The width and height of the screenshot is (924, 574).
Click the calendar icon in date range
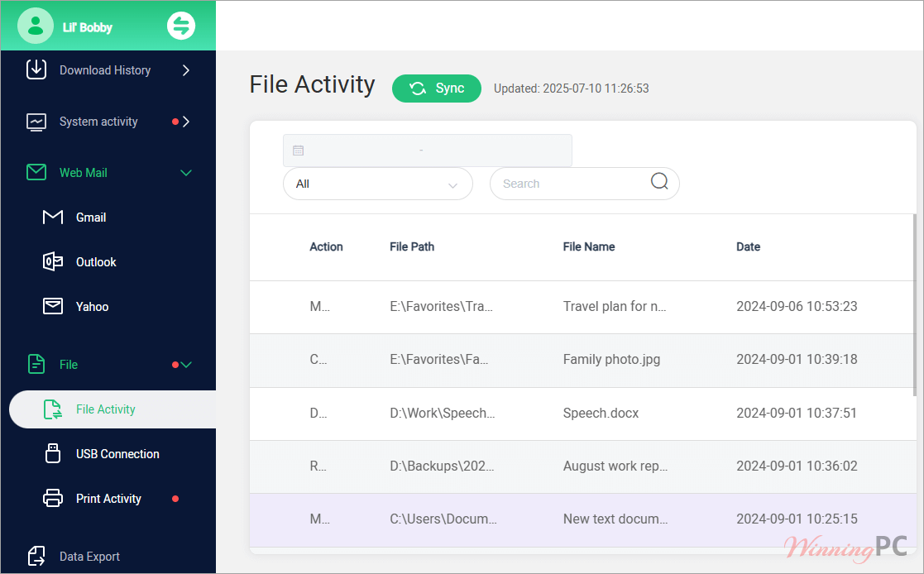tap(298, 151)
